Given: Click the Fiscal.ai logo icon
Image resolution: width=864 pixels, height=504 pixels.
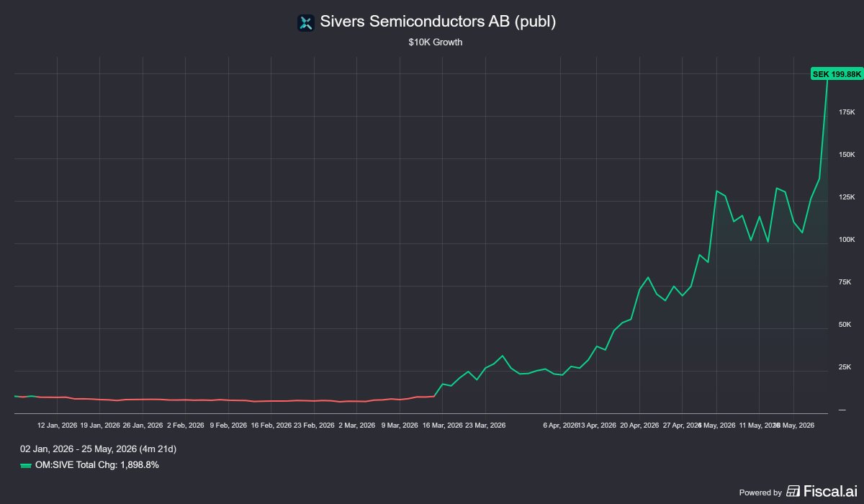Looking at the screenshot, I should click(x=793, y=492).
